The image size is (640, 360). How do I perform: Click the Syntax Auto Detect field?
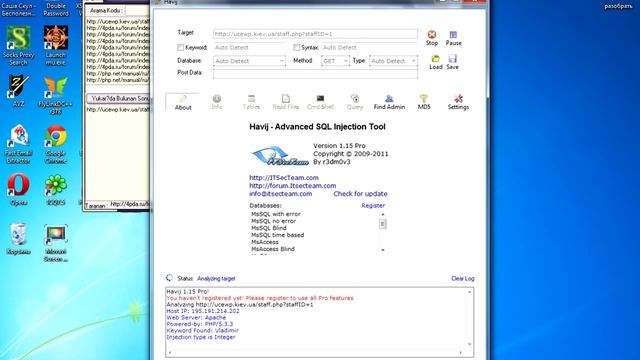369,47
